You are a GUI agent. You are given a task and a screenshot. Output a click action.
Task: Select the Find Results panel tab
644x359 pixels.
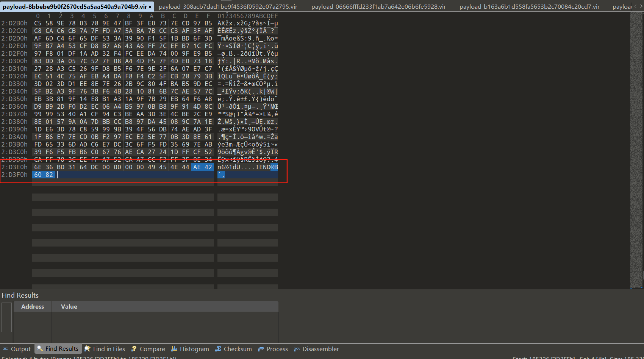tap(58, 348)
